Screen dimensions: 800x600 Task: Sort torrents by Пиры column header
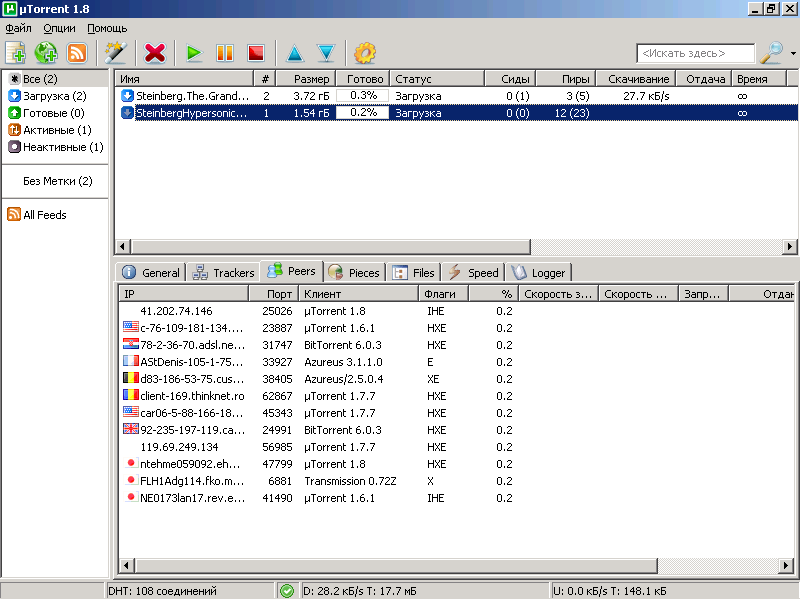click(x=565, y=79)
